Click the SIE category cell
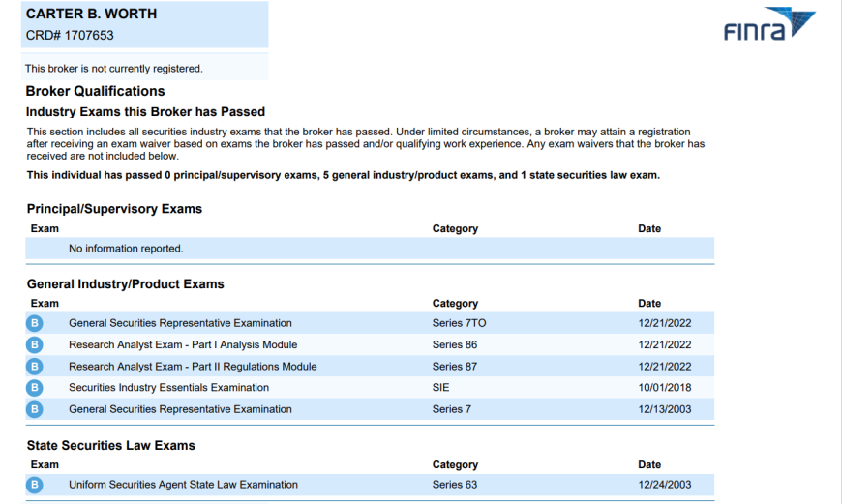The image size is (842, 504). click(x=441, y=388)
